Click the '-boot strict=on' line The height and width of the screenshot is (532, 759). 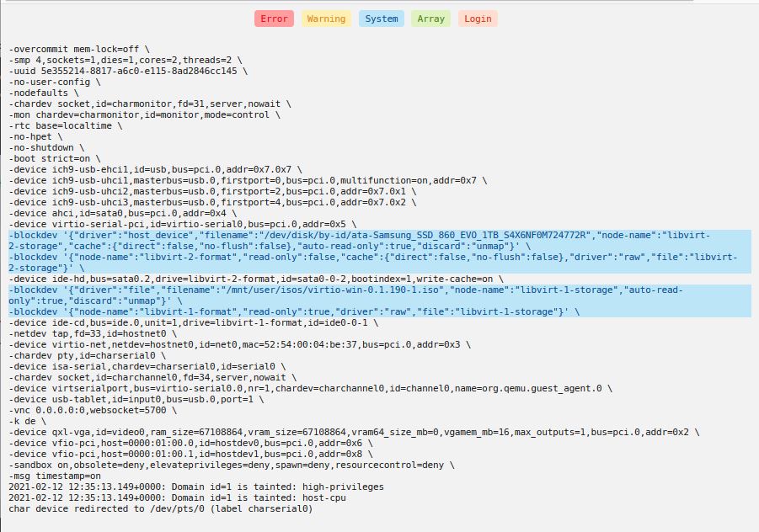pos(55,158)
